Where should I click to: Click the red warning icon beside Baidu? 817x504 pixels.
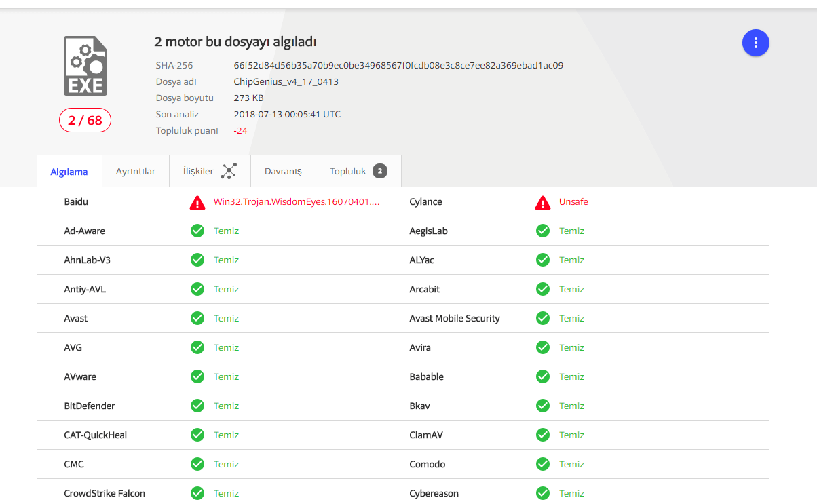pos(197,202)
